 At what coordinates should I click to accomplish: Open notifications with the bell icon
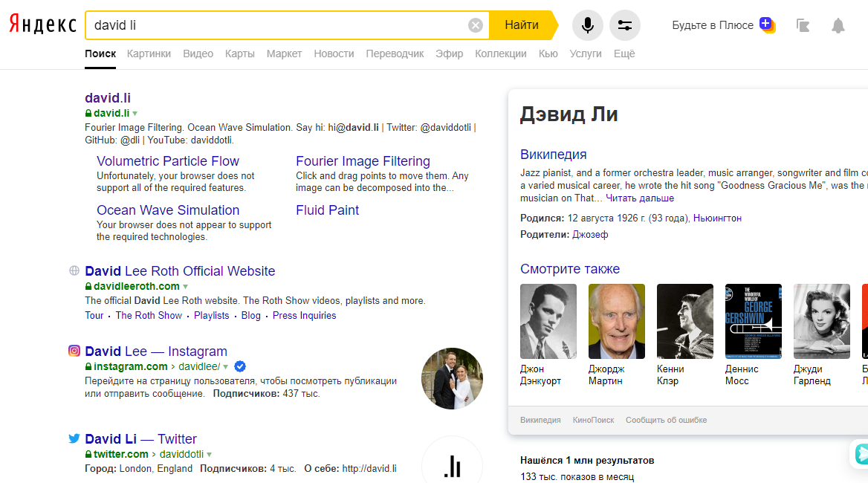point(838,25)
